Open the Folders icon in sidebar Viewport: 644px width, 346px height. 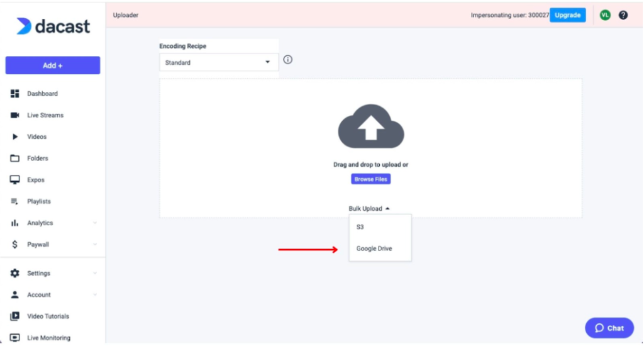tap(15, 159)
